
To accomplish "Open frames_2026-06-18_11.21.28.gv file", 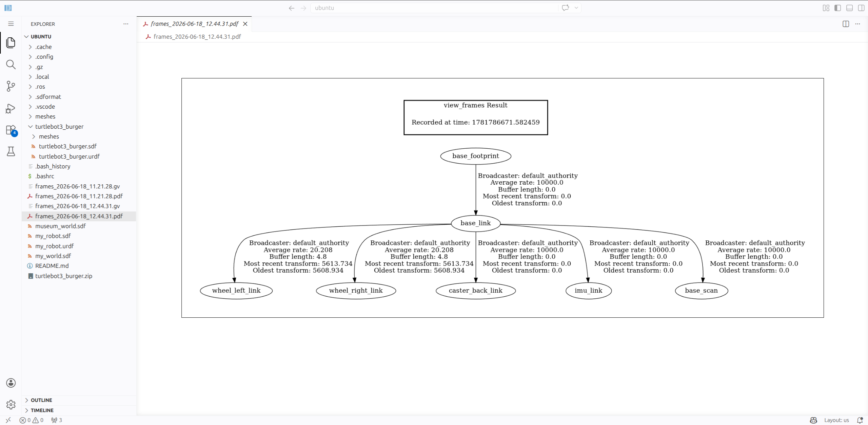I will [79, 186].
